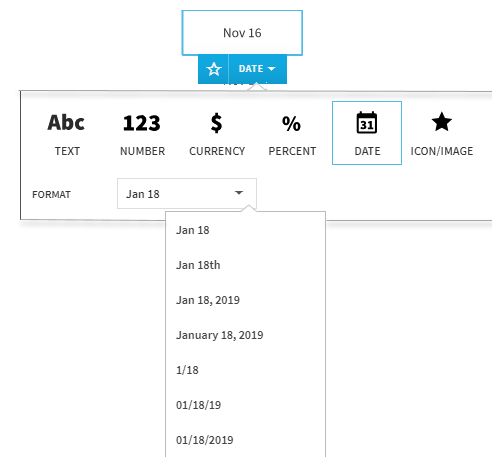492x457 pixels.
Task: Choose the PERCENT symbol format type
Action: tap(292, 133)
